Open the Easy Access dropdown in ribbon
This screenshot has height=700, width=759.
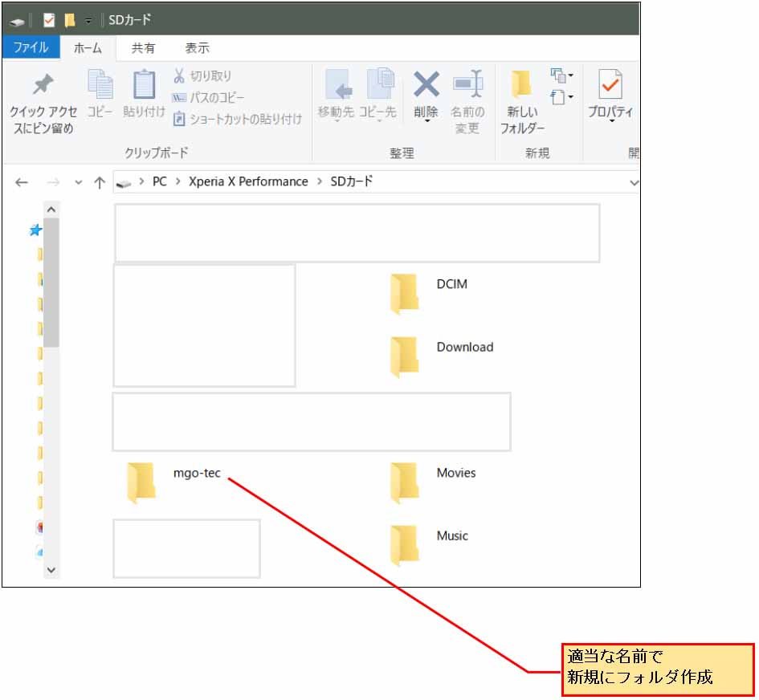[x=562, y=97]
